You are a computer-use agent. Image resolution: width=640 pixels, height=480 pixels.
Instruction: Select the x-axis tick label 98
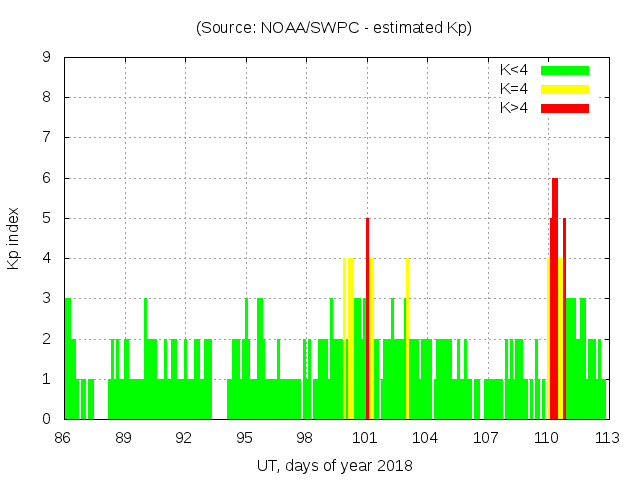pyautogui.click(x=305, y=438)
